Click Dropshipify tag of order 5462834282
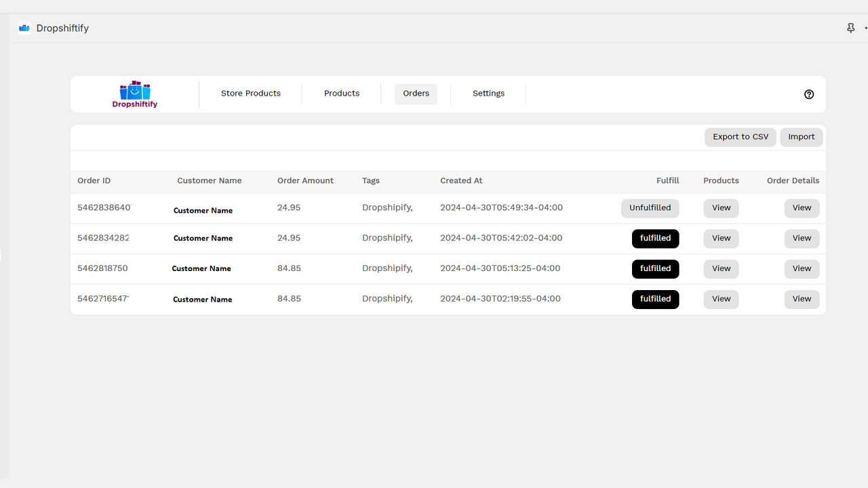Screen dimensions: 868x488 pos(387,238)
